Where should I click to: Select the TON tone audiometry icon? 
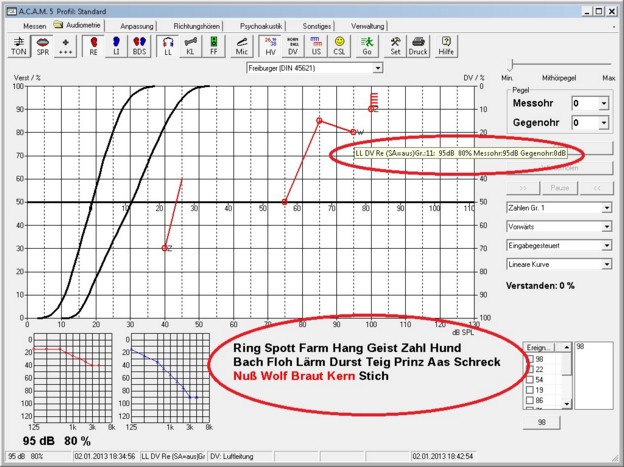[19, 46]
